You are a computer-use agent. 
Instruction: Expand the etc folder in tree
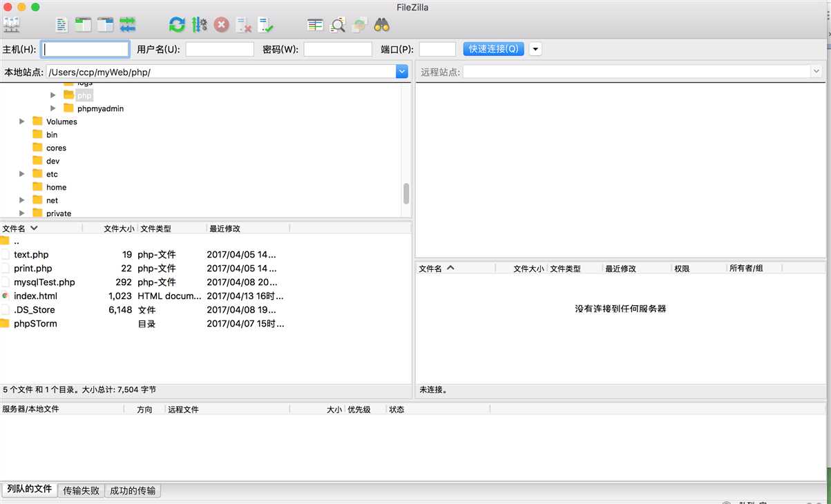pyautogui.click(x=22, y=174)
